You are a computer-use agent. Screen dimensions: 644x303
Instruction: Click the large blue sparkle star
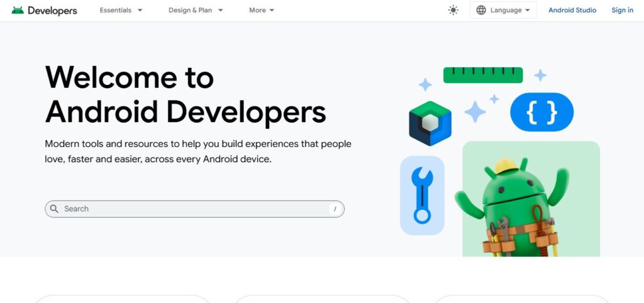tap(475, 112)
